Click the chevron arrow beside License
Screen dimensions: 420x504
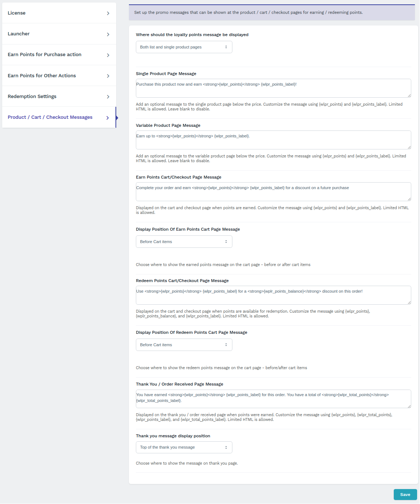click(x=108, y=13)
